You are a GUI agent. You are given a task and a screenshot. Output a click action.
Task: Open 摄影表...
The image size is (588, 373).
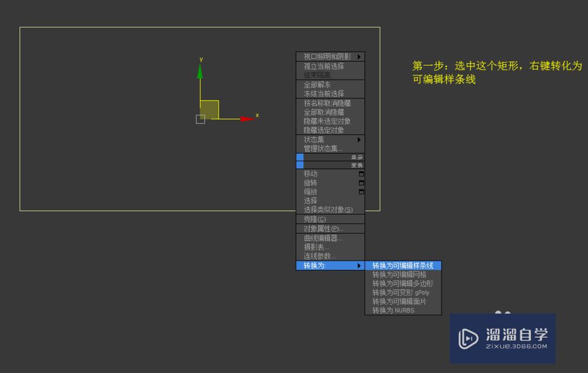coord(330,247)
